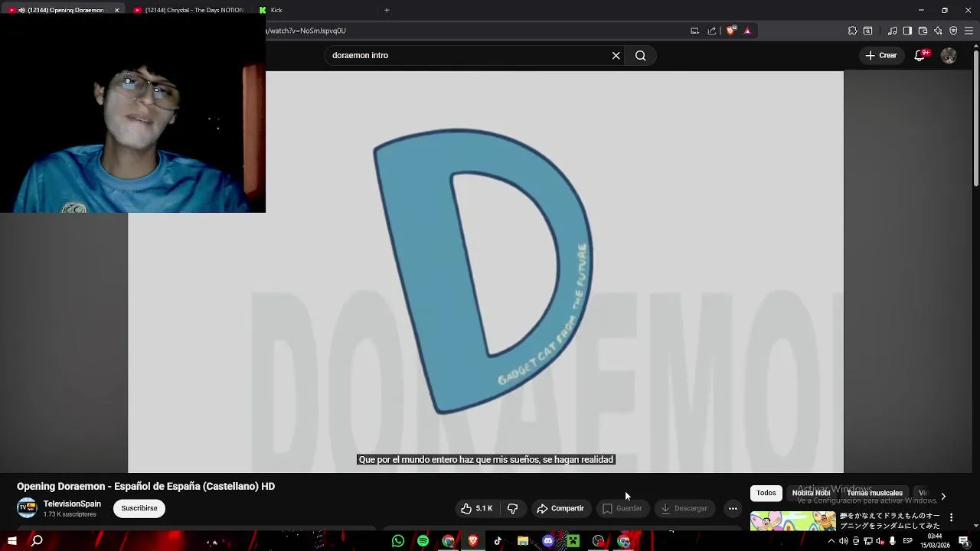Open the Leo AI sparkle icon
Image resolution: width=980 pixels, height=551 pixels.
pyautogui.click(x=938, y=31)
